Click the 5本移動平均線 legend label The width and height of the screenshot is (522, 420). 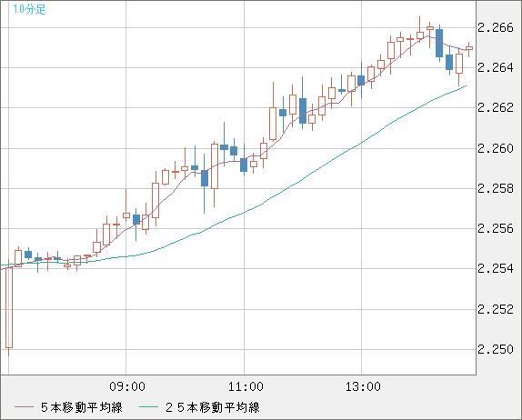coord(82,407)
